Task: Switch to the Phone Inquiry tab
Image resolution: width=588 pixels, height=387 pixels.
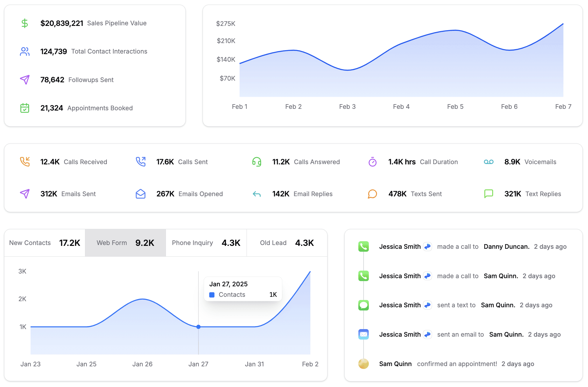Action: [206, 243]
